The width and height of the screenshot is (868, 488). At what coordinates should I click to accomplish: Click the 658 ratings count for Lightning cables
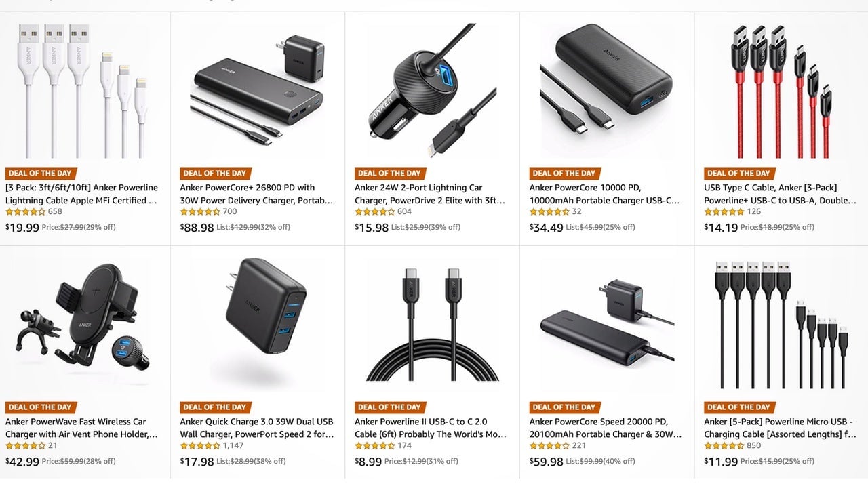[55, 211]
